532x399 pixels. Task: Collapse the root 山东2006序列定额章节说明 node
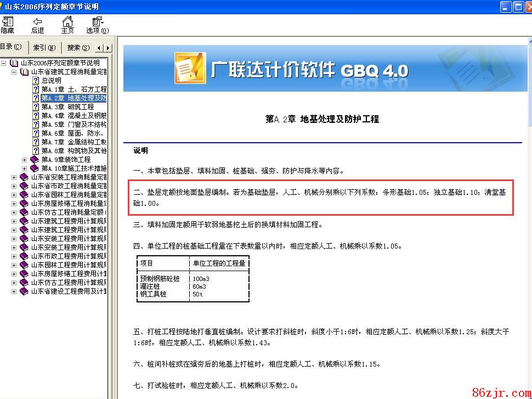tap(4, 63)
